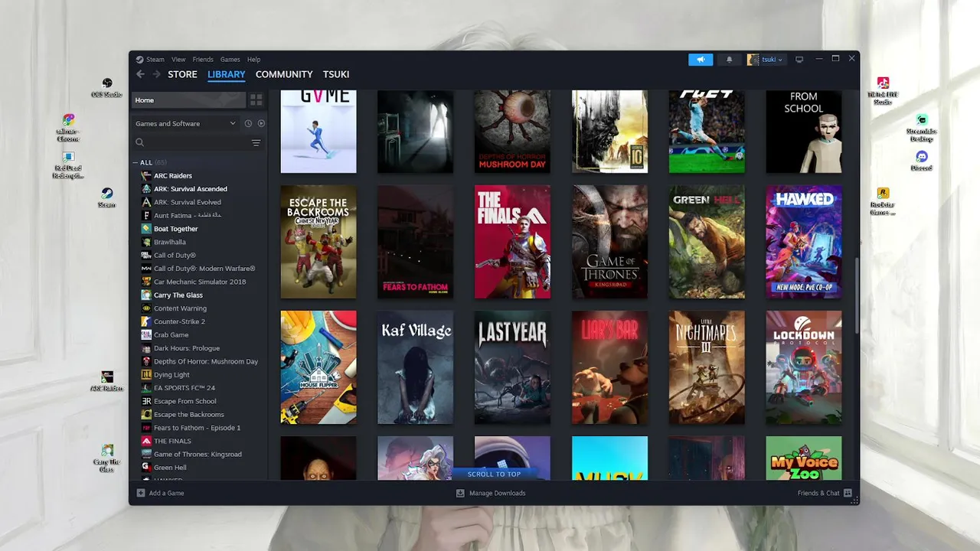This screenshot has height=551, width=980.
Task: Open TikTok LIVE Studio desktop shortcut
Action: (x=883, y=90)
